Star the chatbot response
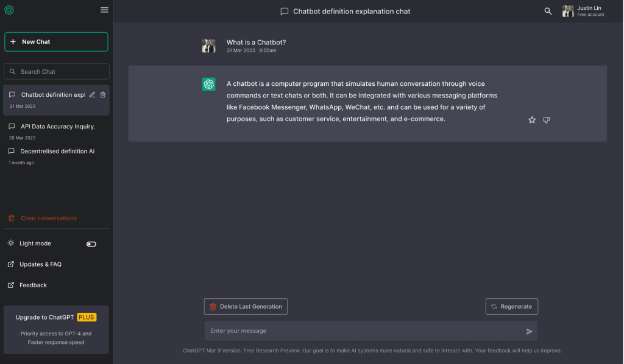 click(531, 120)
